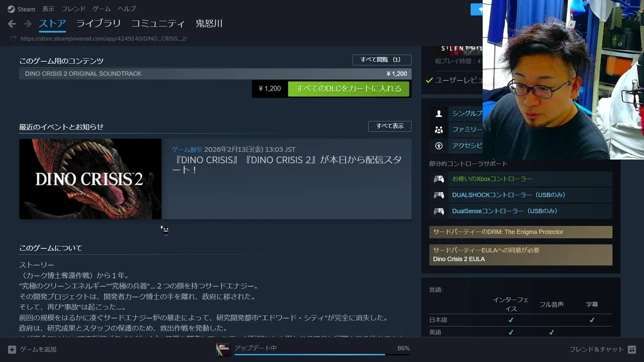This screenshot has width=644, height=362.
Task: Click the gamepad icon beside DUALSHOCK controller
Action: (x=439, y=195)
